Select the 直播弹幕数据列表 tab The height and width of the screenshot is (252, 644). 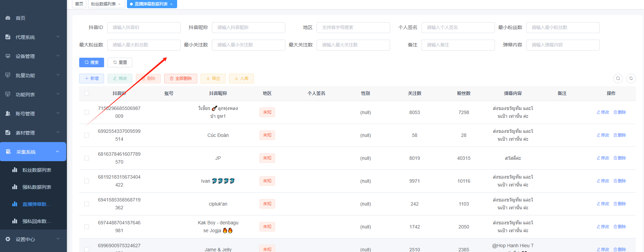click(x=151, y=4)
